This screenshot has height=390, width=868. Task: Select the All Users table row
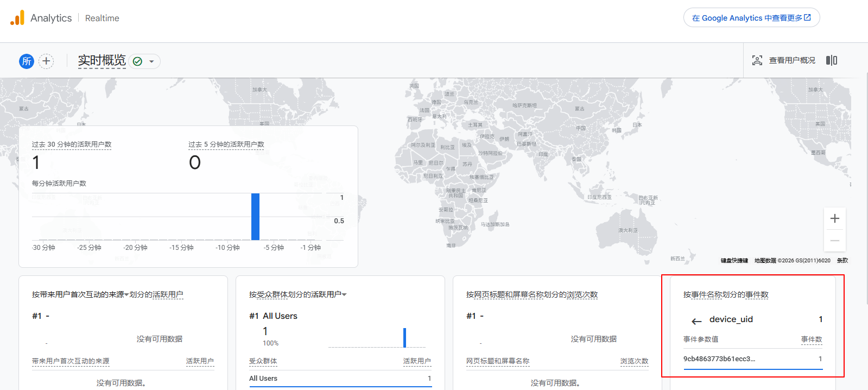340,379
